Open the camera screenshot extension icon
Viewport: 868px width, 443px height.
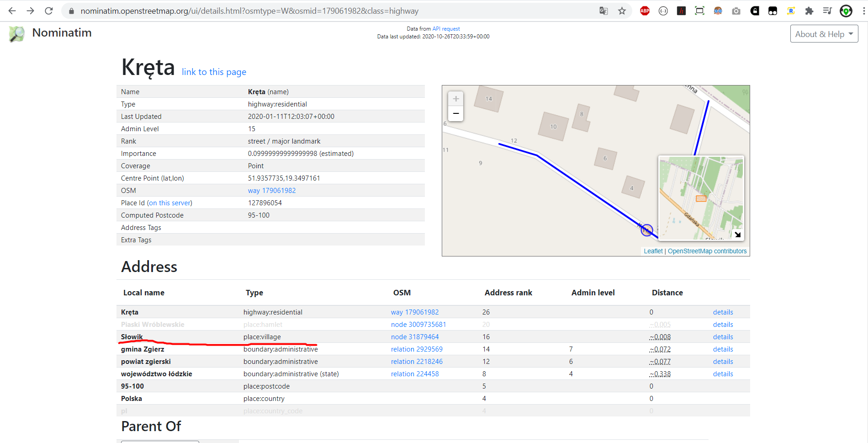[736, 11]
